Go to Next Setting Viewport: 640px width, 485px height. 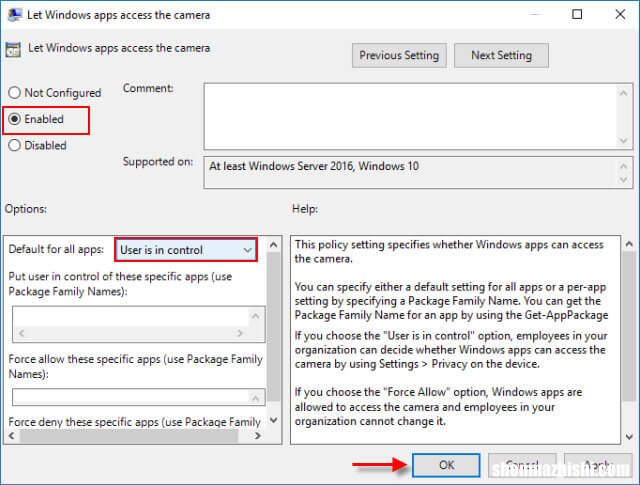point(501,56)
